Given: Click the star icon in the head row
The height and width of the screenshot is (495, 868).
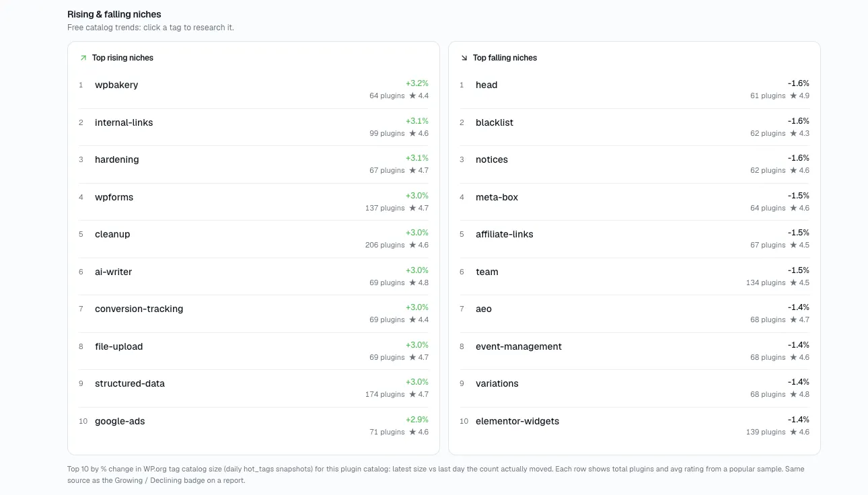Looking at the screenshot, I should click(x=793, y=96).
